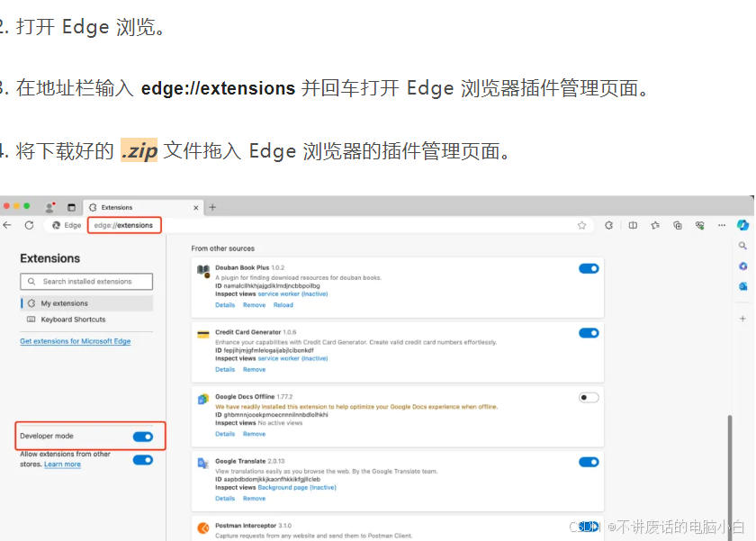Image resolution: width=756 pixels, height=541 pixels.
Task: Open a new tab with the plus button
Action: point(212,207)
